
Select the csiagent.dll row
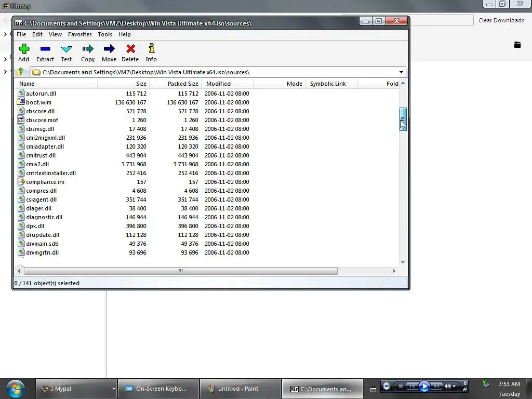click(207, 199)
